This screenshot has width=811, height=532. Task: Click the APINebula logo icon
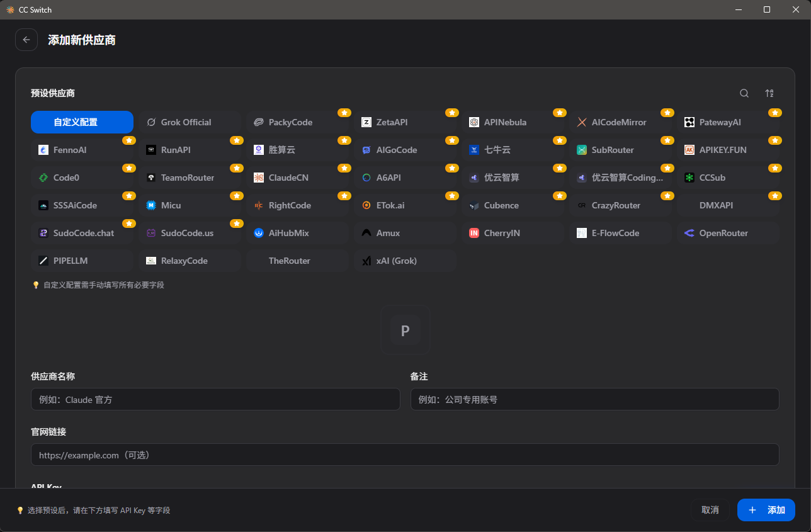[474, 122]
